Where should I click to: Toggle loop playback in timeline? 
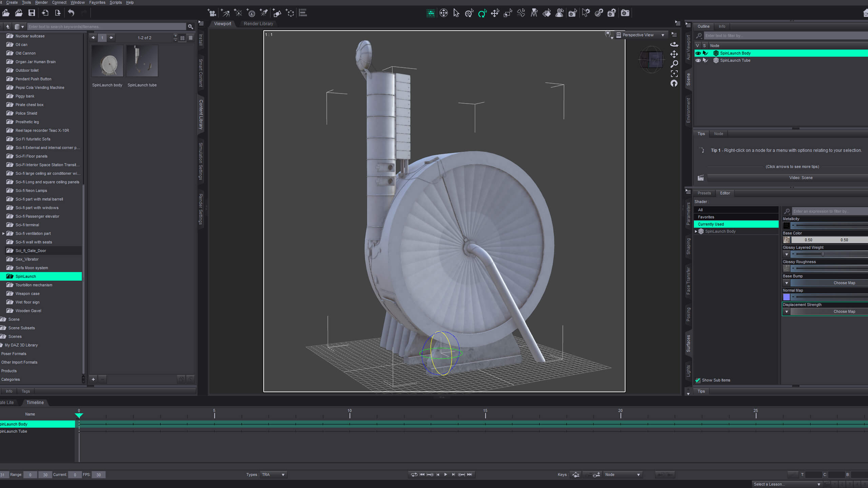[x=414, y=474]
